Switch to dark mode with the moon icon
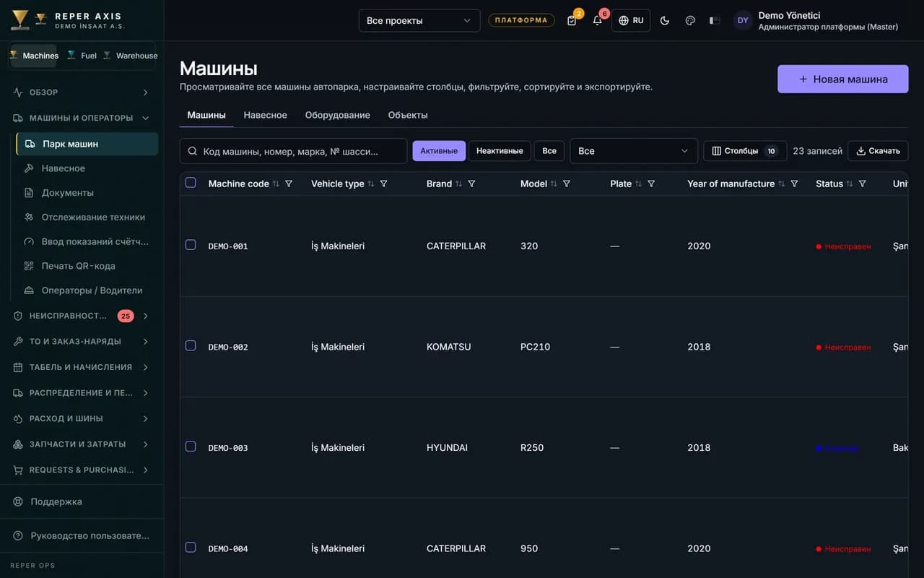924x578 pixels. (x=665, y=20)
